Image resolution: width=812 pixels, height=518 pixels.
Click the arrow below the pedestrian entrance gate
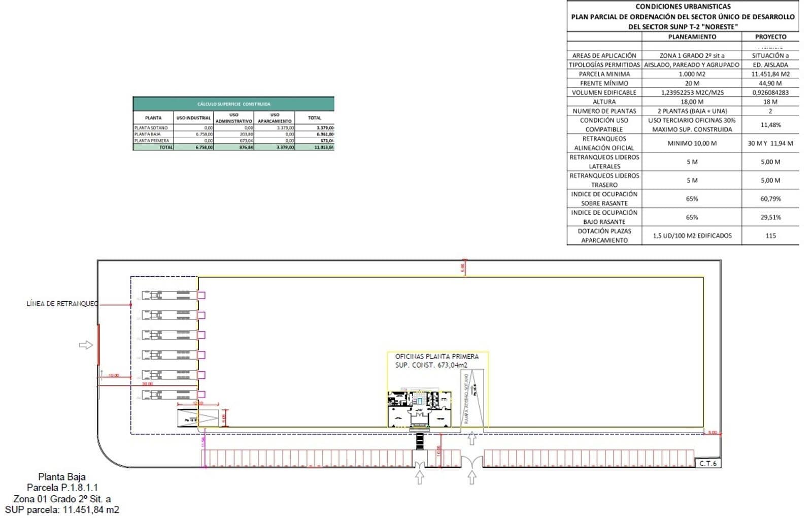pos(420,477)
